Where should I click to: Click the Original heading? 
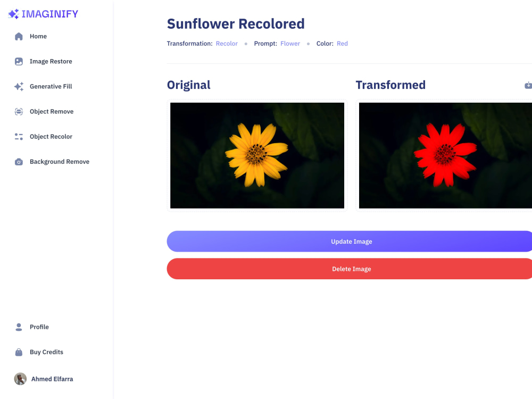(189, 85)
